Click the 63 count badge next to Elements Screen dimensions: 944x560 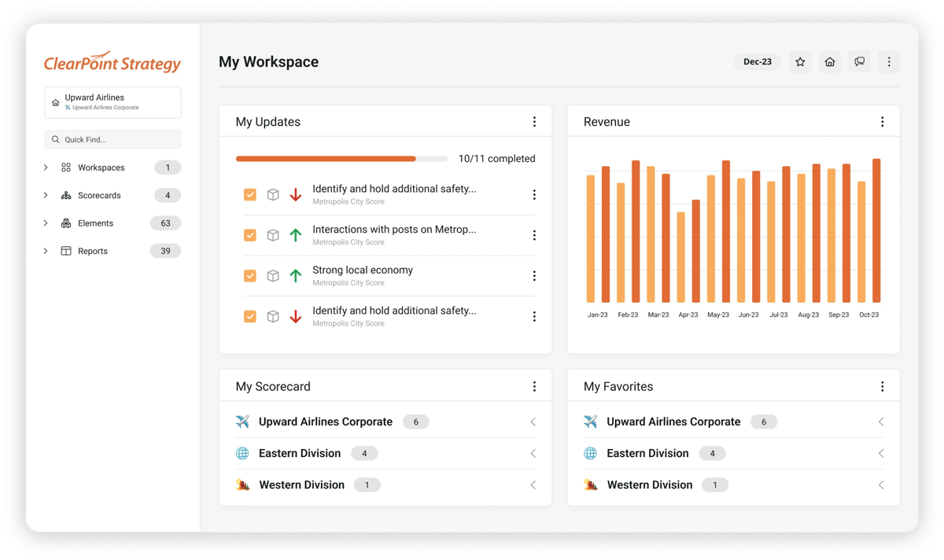165,223
